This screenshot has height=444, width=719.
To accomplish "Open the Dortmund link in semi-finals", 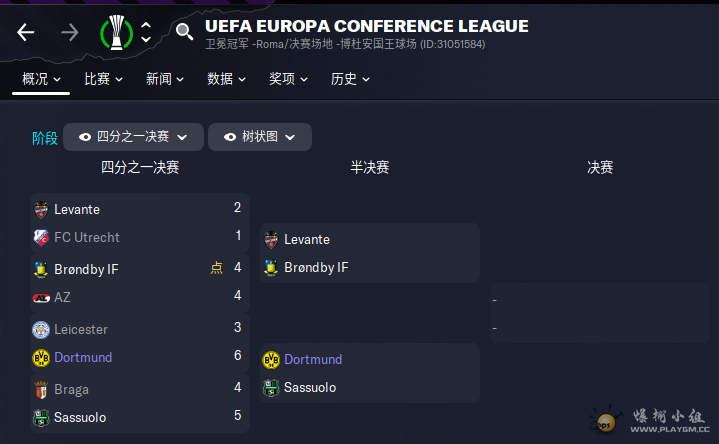I will click(313, 360).
